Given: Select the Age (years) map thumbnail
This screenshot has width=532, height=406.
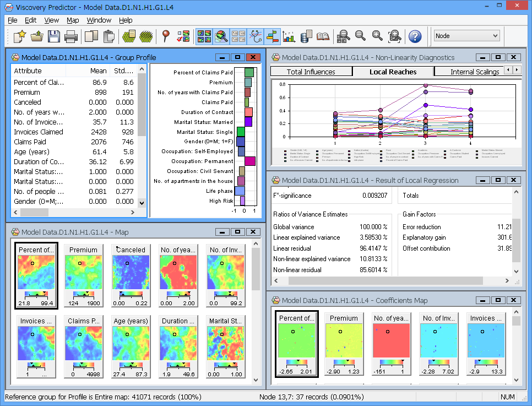Looking at the screenshot, I should pyautogui.click(x=131, y=342).
